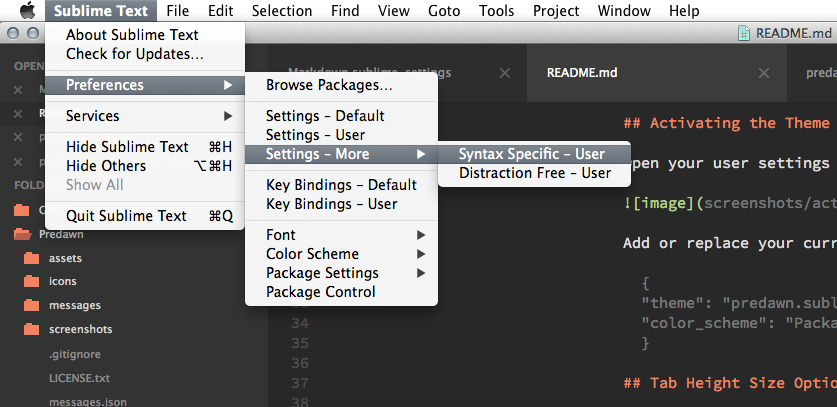
Task: Click the icons folder icon
Action: click(x=31, y=281)
